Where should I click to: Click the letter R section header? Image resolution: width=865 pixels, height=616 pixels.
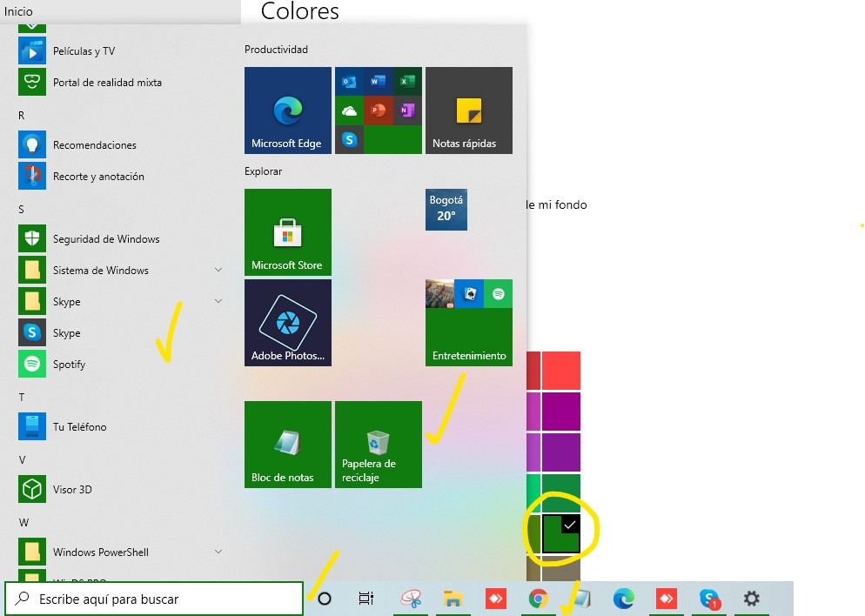pos(22,115)
